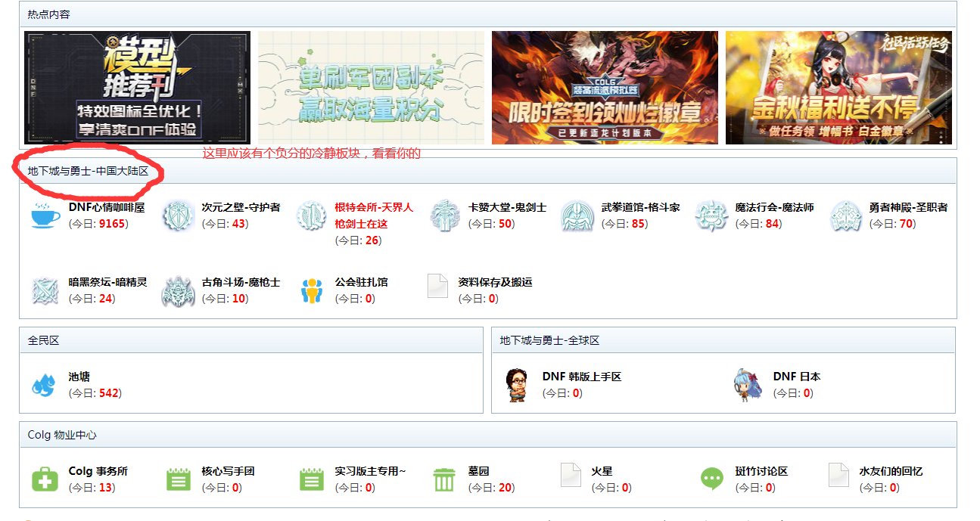Open the 水友们的回忆 forum link
Screen dimensions: 980x521
click(891, 471)
